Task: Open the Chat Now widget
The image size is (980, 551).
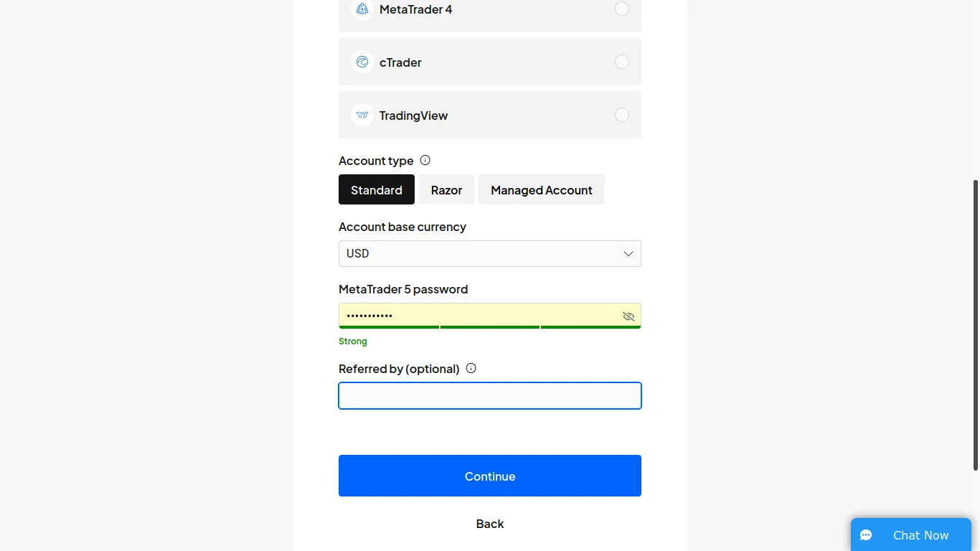Action: pos(911,535)
